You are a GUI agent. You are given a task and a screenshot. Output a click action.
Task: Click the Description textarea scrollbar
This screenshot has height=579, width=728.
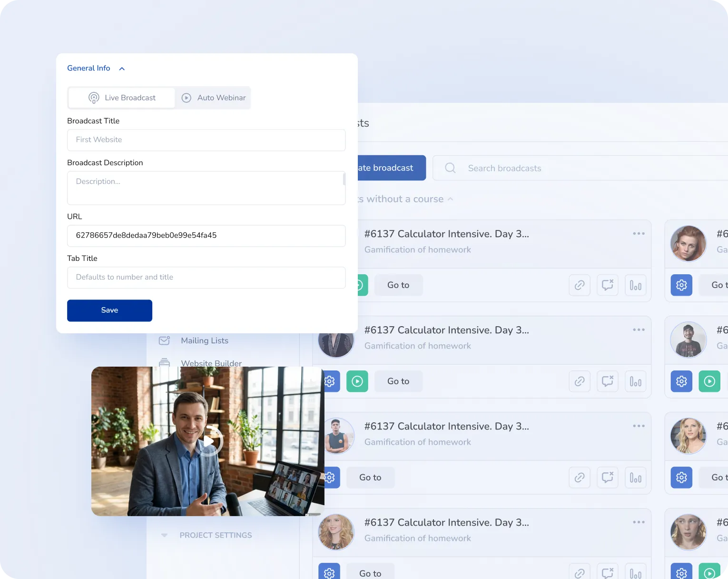coord(344,180)
